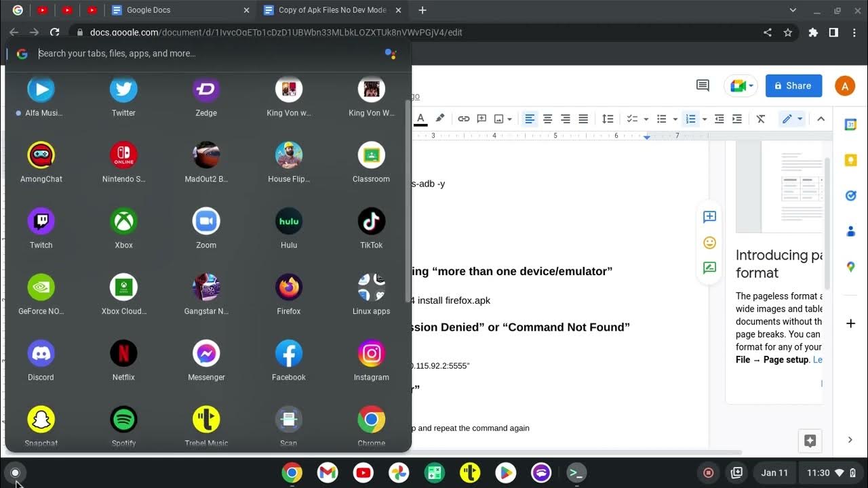The image size is (868, 488).
Task: Open the Netflix app
Action: tap(123, 353)
